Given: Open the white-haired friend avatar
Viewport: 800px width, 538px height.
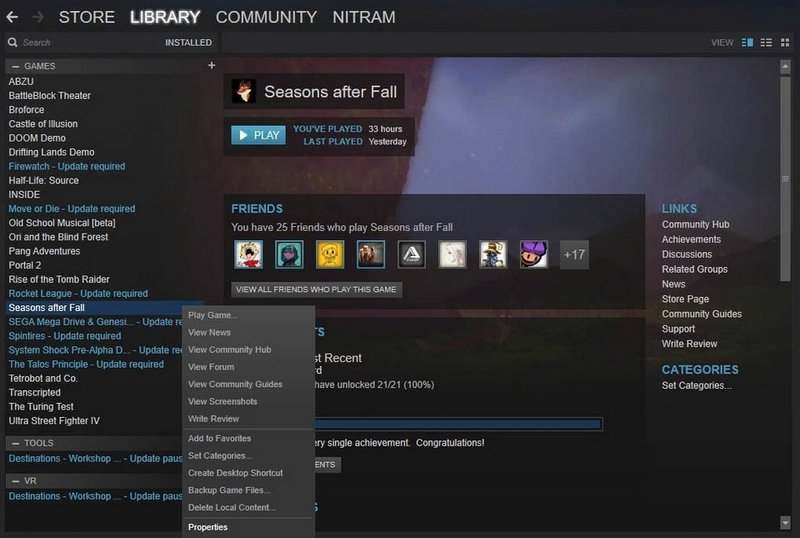Looking at the screenshot, I should [x=453, y=254].
